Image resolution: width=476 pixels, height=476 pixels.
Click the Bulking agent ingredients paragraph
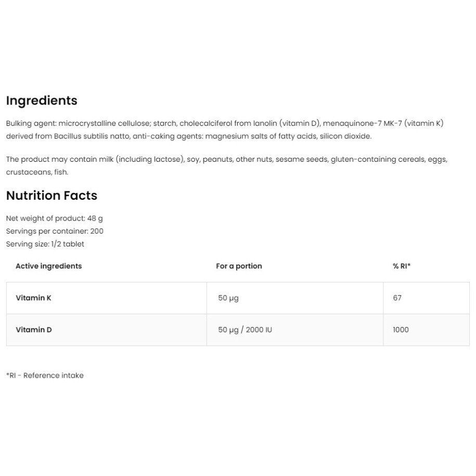[225, 130]
